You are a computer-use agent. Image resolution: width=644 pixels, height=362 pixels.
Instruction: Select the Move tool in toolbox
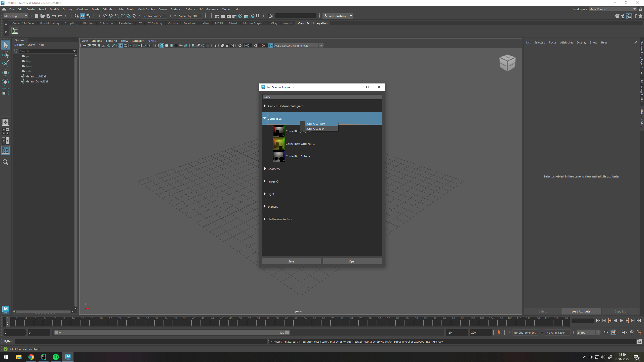[6, 73]
